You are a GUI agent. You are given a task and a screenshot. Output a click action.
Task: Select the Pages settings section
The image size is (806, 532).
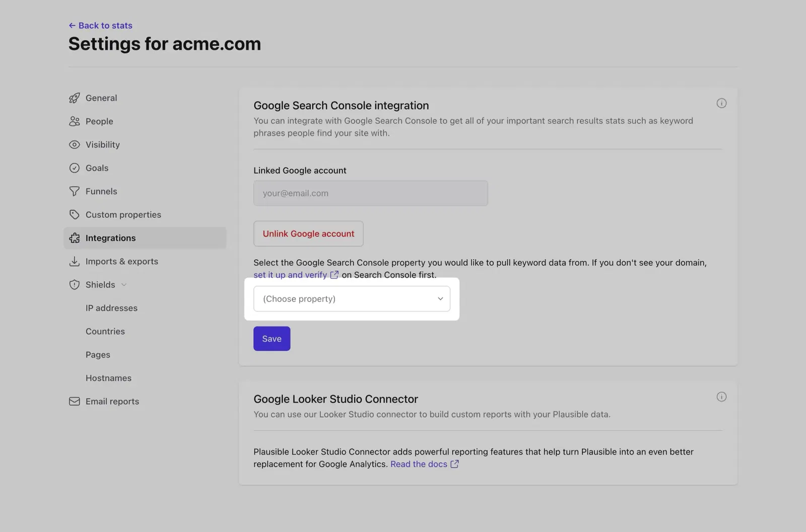click(98, 354)
